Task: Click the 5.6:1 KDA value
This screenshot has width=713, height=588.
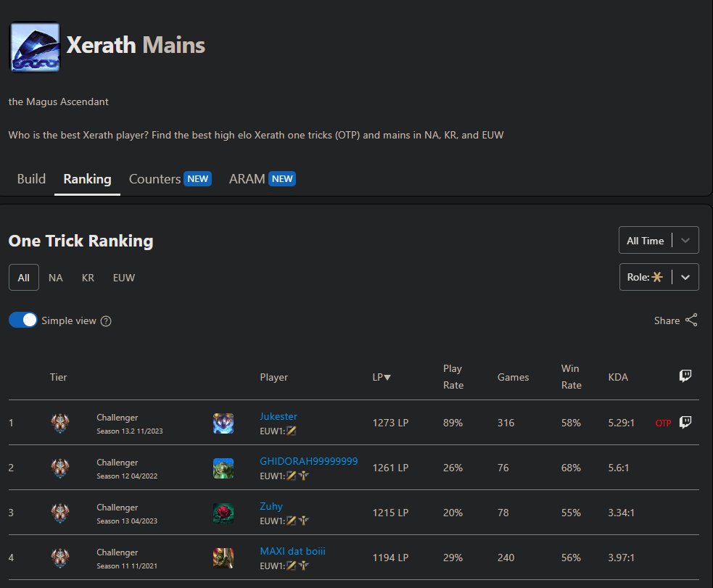Action: point(619,468)
